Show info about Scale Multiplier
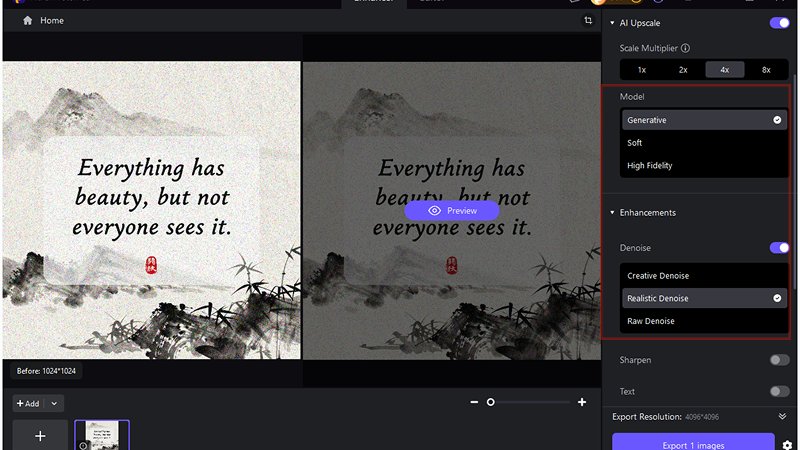This screenshot has width=800, height=450. (x=685, y=48)
